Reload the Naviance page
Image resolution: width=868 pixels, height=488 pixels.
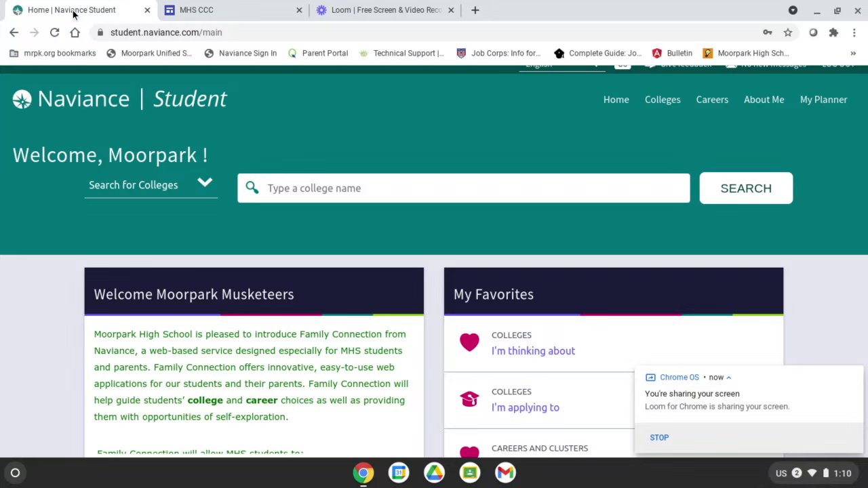point(54,33)
